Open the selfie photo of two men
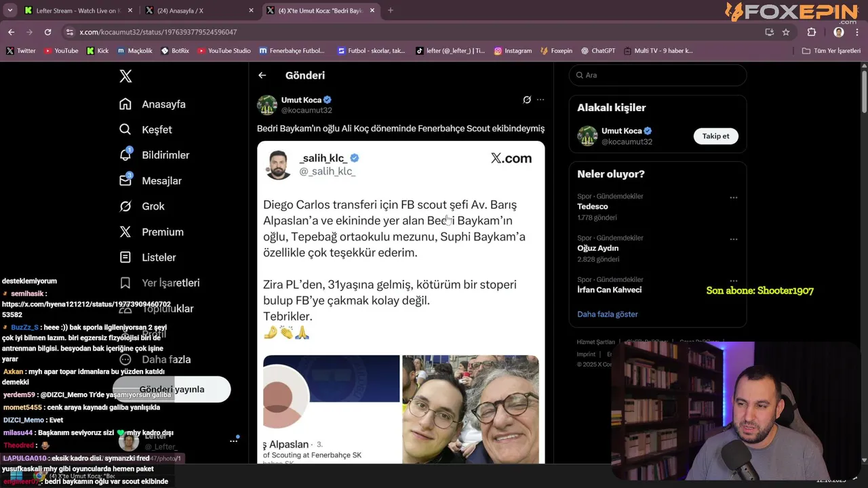Viewport: 868px width, 488px height. pyautogui.click(x=471, y=409)
